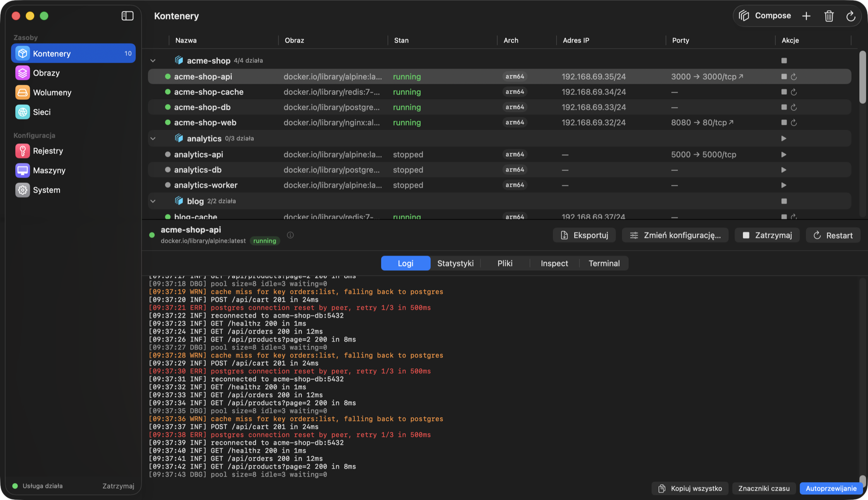Open Maszyny in sidebar
868x500 pixels.
[x=73, y=170]
